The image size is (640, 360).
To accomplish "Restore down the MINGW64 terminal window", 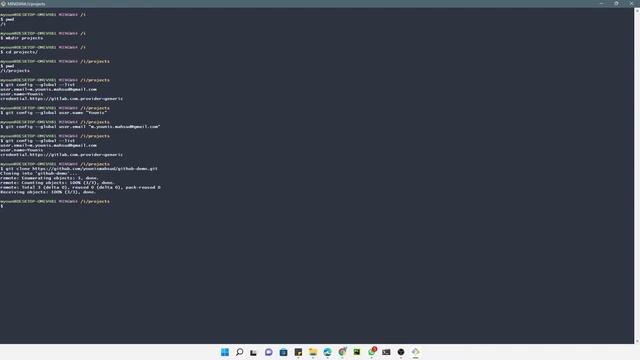I will coord(616,4).
